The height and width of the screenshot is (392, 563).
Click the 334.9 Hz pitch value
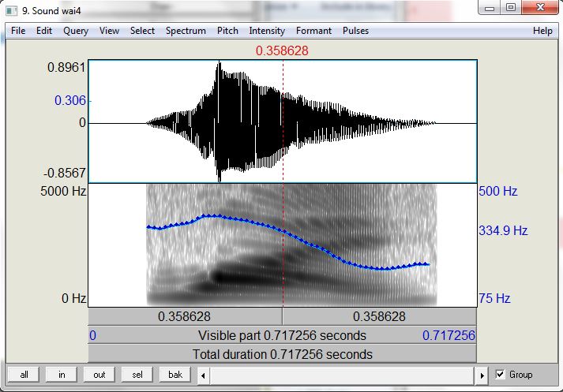coord(503,230)
